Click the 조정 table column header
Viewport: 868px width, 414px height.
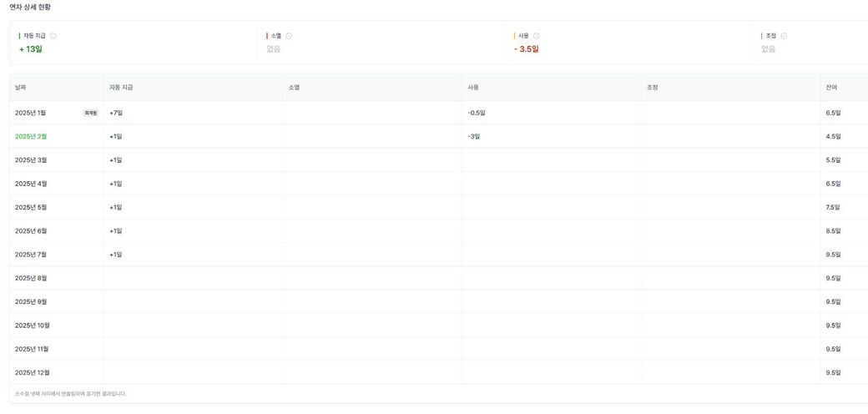point(652,88)
